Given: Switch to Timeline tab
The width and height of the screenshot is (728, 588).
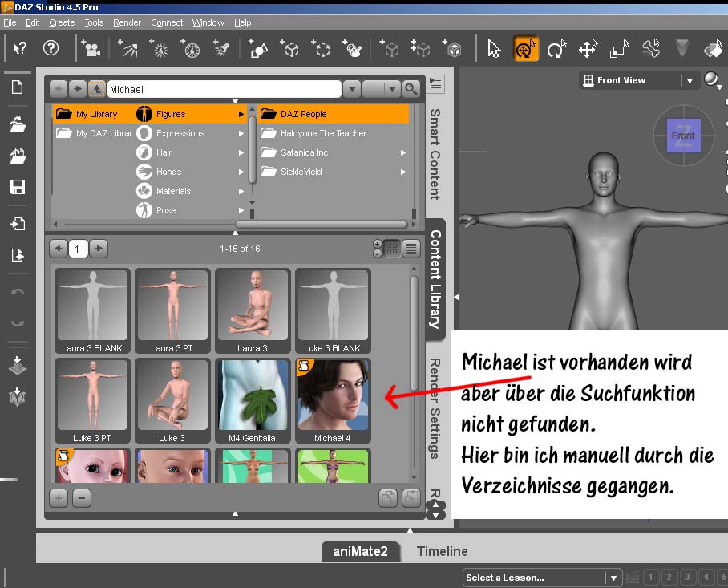Looking at the screenshot, I should (x=442, y=551).
